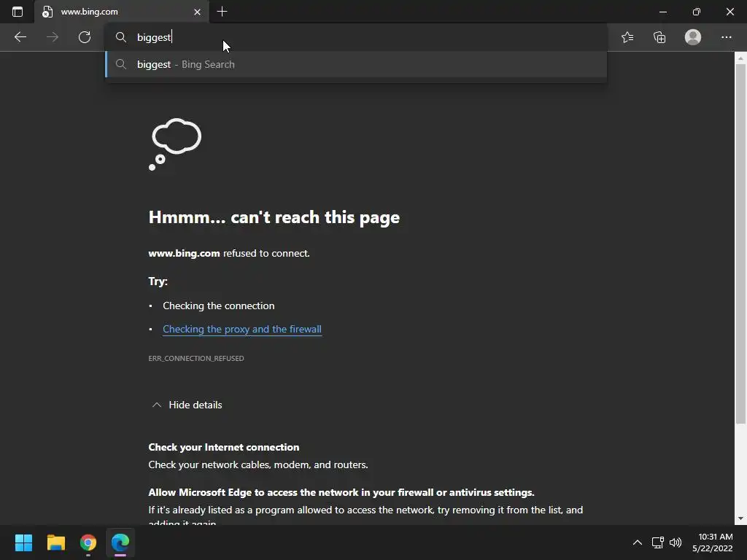
Task: Show hidden system tray icons
Action: tap(638, 542)
